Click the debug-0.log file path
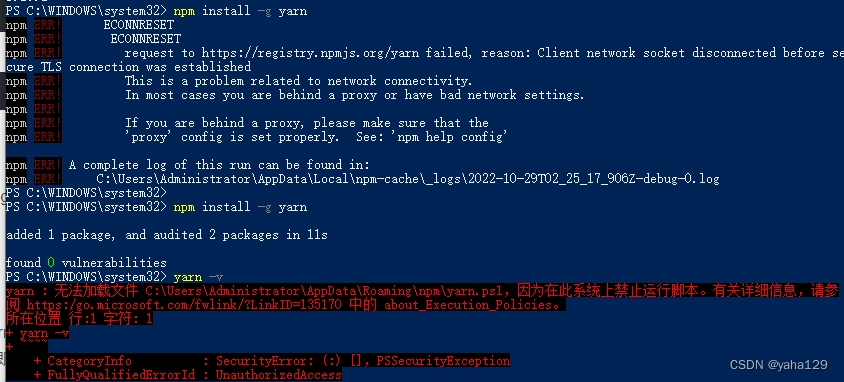This screenshot has width=844, height=382. click(407, 179)
